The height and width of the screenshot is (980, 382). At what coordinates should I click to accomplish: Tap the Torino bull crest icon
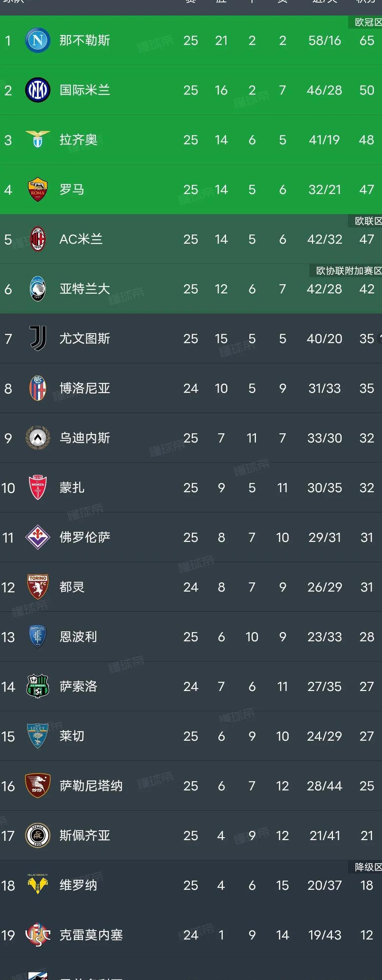[x=38, y=587]
